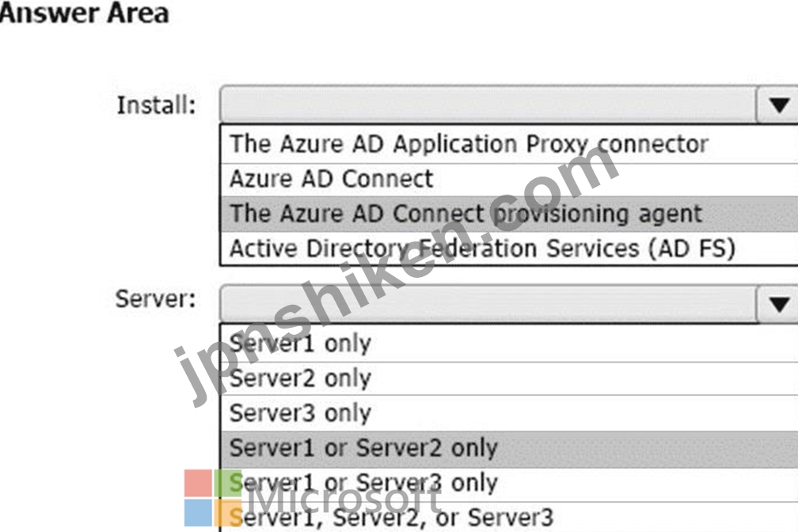This screenshot has width=798, height=532.
Task: Select The Azure AD Application Proxy connector
Action: (509, 144)
